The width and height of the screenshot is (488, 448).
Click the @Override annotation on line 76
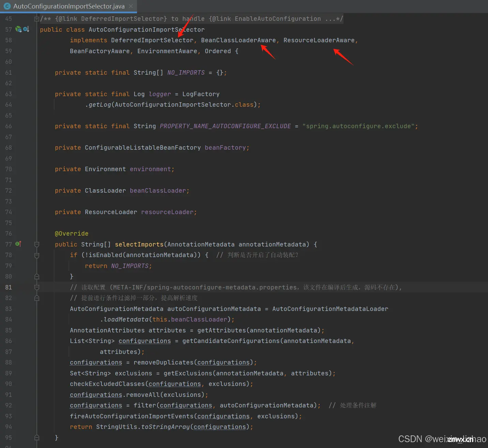[72, 234]
